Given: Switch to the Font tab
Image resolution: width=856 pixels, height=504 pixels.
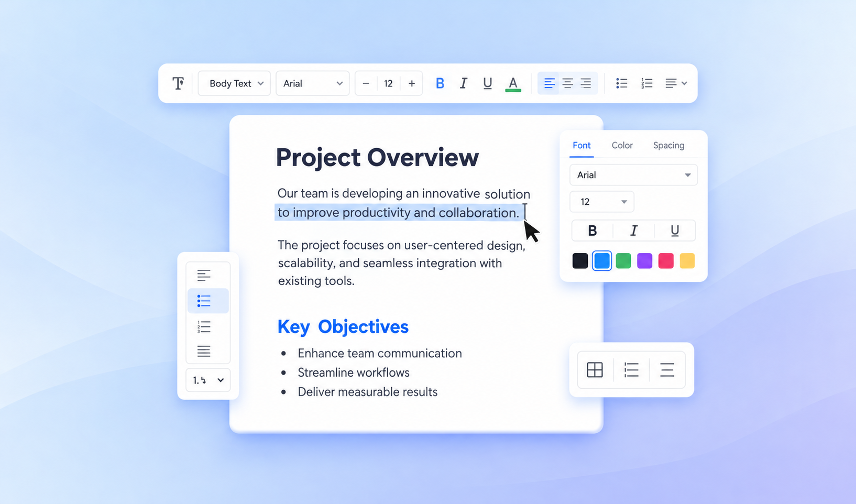Looking at the screenshot, I should tap(581, 145).
